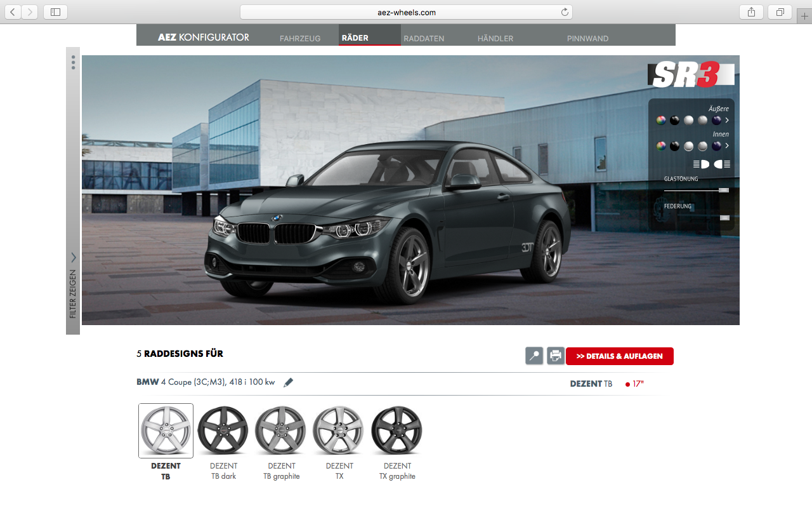Choose white color under Innen
812x508 pixels.
(x=689, y=146)
